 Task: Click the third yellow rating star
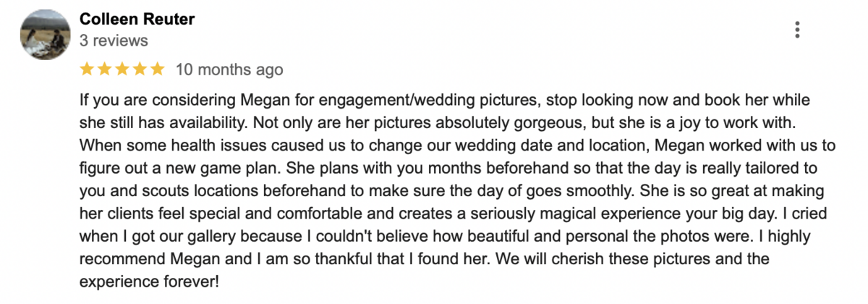click(x=122, y=69)
